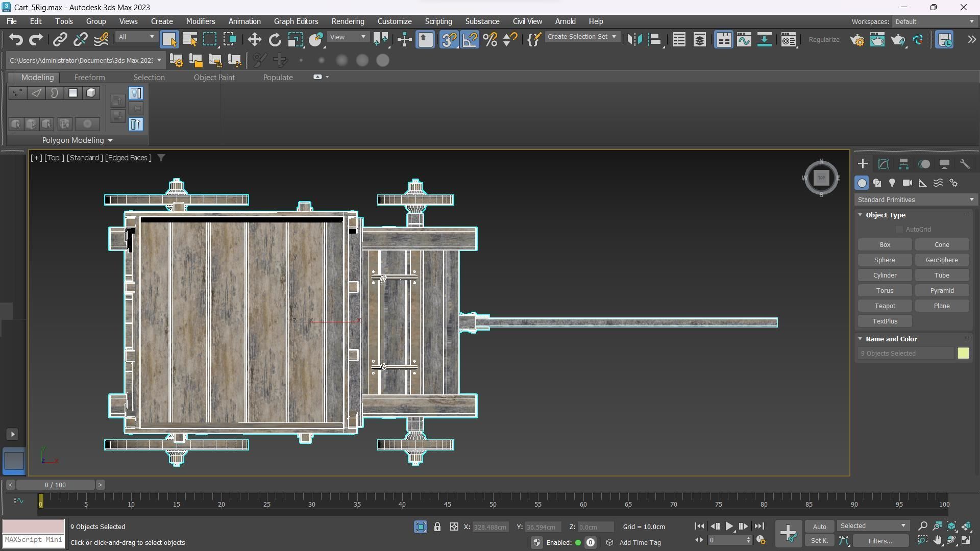Toggle Angle Snap icon
The image size is (980, 551).
[470, 40]
